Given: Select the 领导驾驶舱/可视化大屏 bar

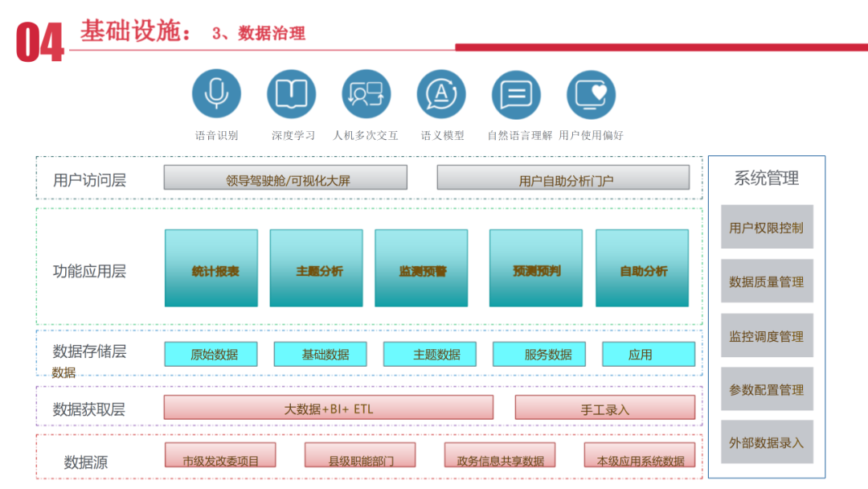Looking at the screenshot, I should (x=285, y=178).
